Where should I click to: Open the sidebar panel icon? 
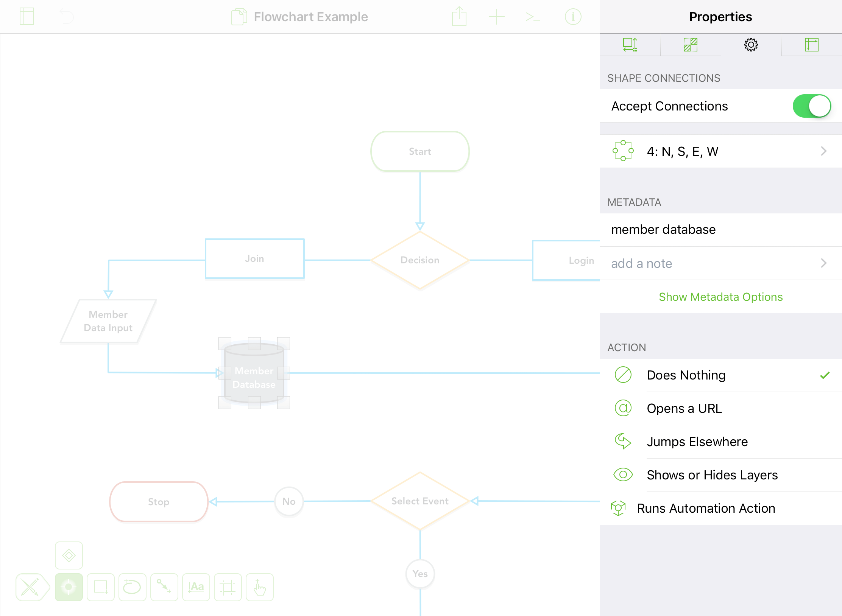27,17
